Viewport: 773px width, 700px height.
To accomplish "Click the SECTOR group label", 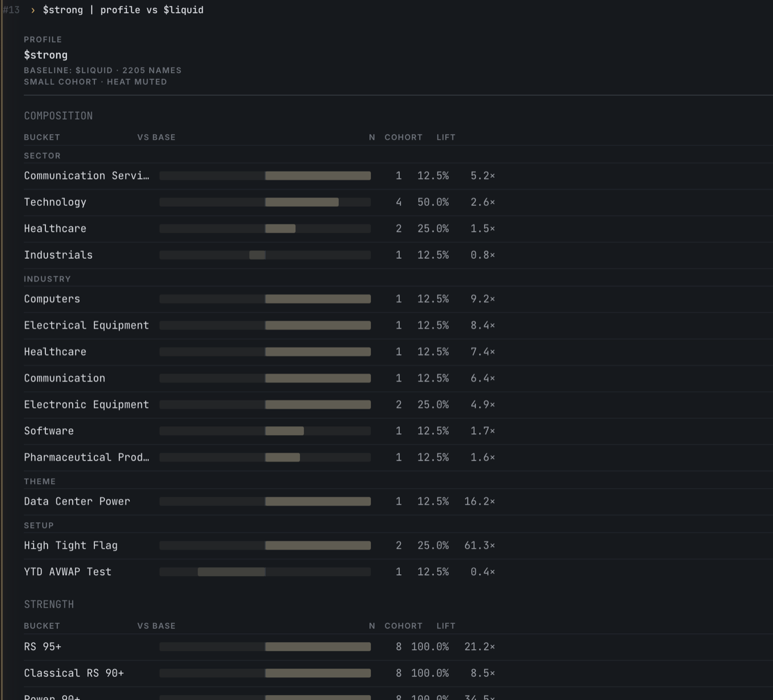I will pos(42,156).
